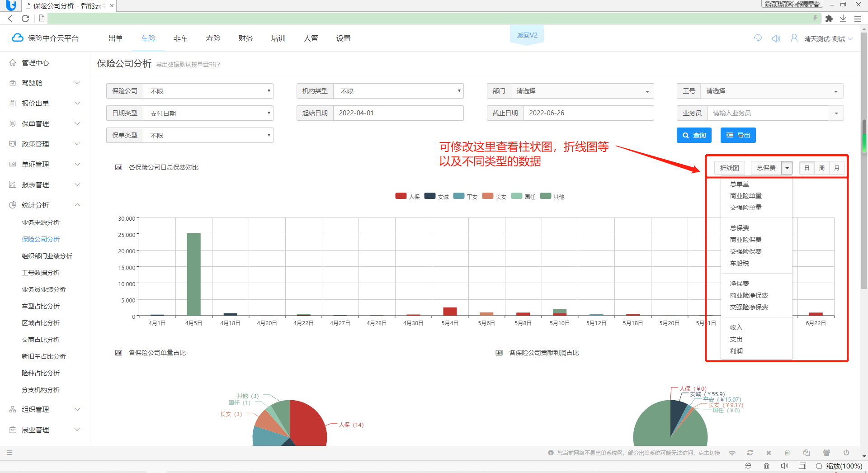Click the 业务员 input field
Screen dimensions: 868x473
tap(769, 113)
